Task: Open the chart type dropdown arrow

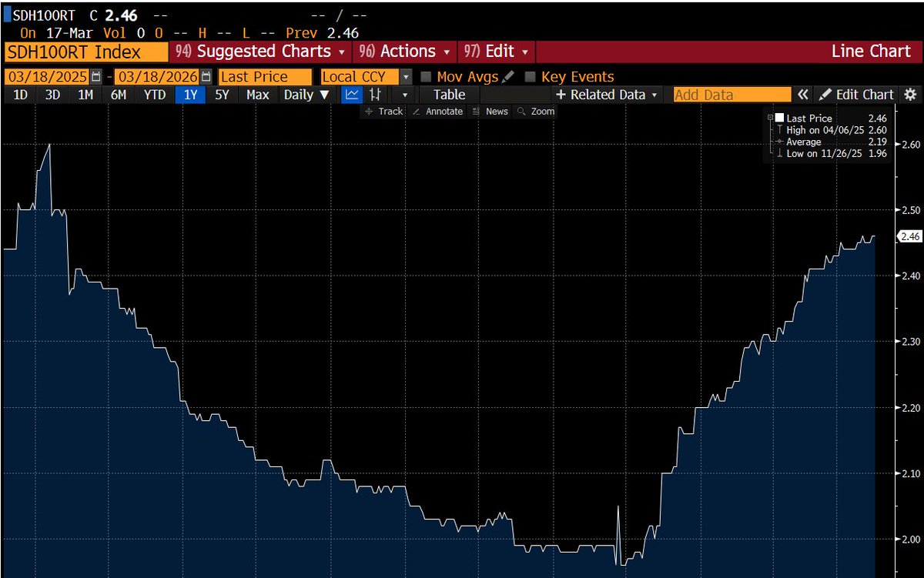Action: tap(403, 95)
